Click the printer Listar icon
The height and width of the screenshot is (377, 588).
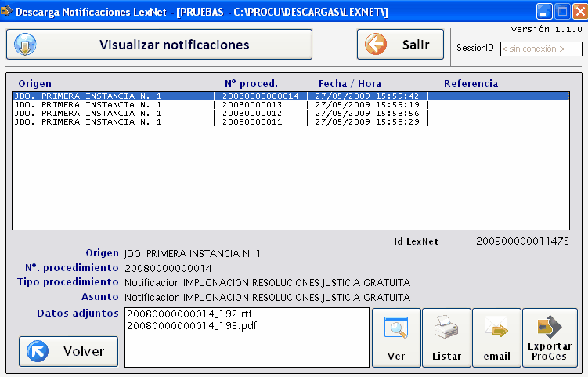pyautogui.click(x=446, y=327)
